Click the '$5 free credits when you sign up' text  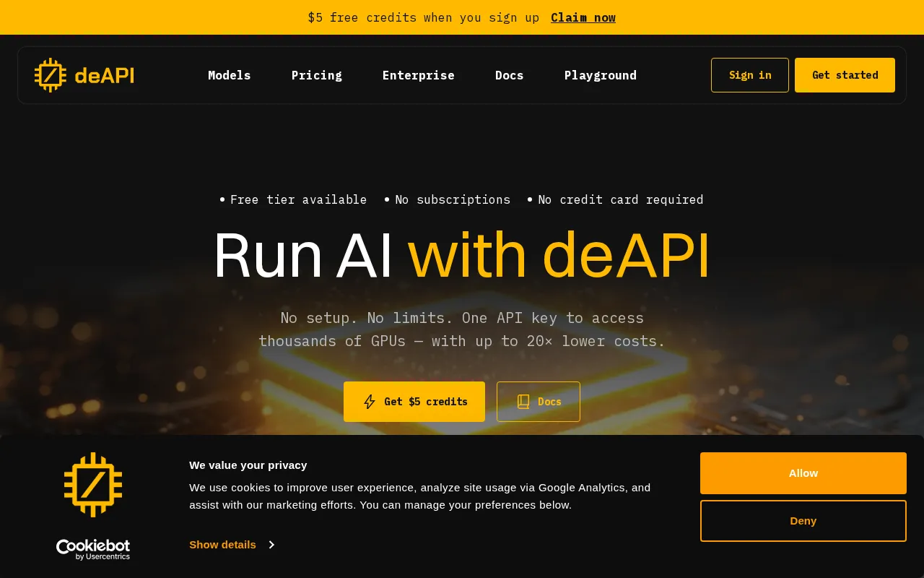pos(424,17)
